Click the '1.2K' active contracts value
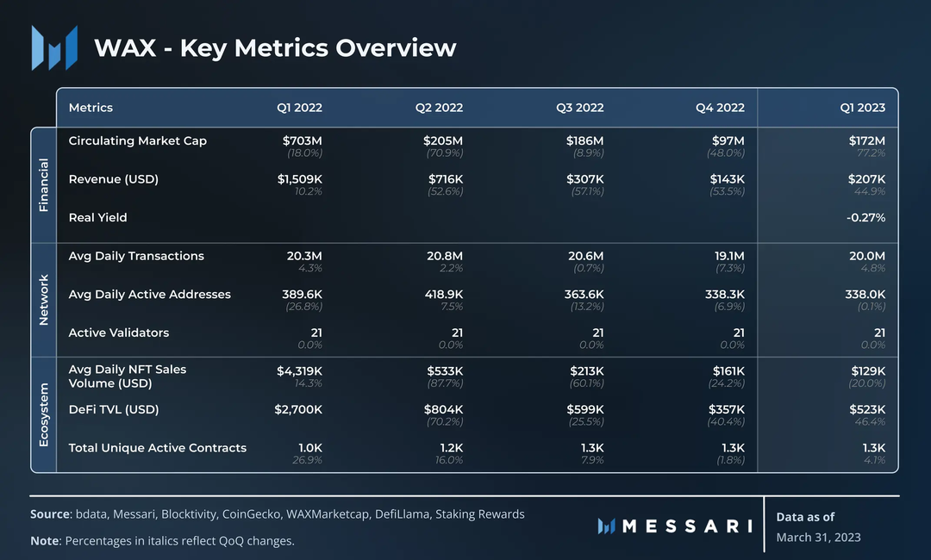Image resolution: width=931 pixels, height=560 pixels. tap(451, 448)
